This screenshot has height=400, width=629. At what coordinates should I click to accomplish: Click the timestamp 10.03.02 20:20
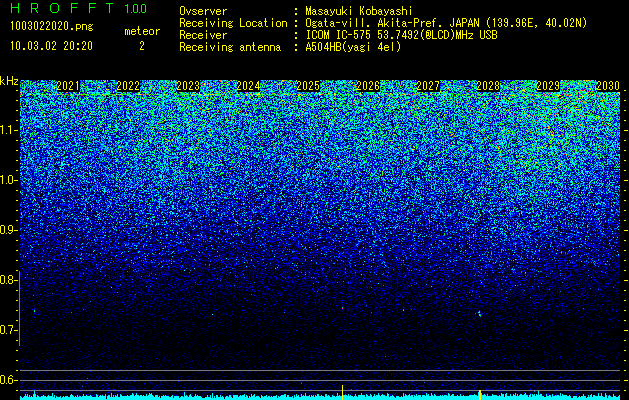[51, 46]
